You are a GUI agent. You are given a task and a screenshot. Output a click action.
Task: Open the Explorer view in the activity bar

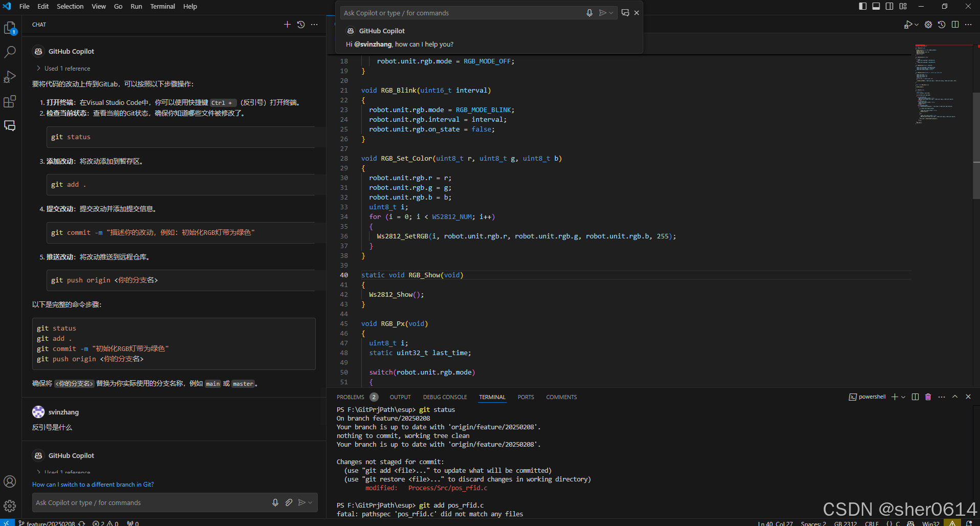point(10,28)
